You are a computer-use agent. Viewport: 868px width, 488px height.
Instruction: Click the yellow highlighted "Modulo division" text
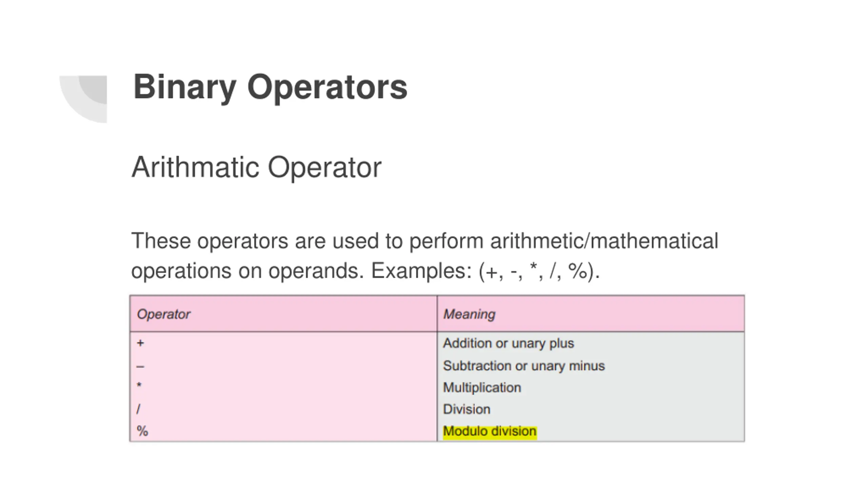pos(490,431)
